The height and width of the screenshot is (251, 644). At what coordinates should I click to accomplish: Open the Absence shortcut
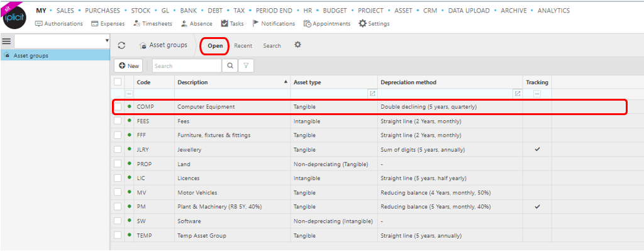point(197,24)
